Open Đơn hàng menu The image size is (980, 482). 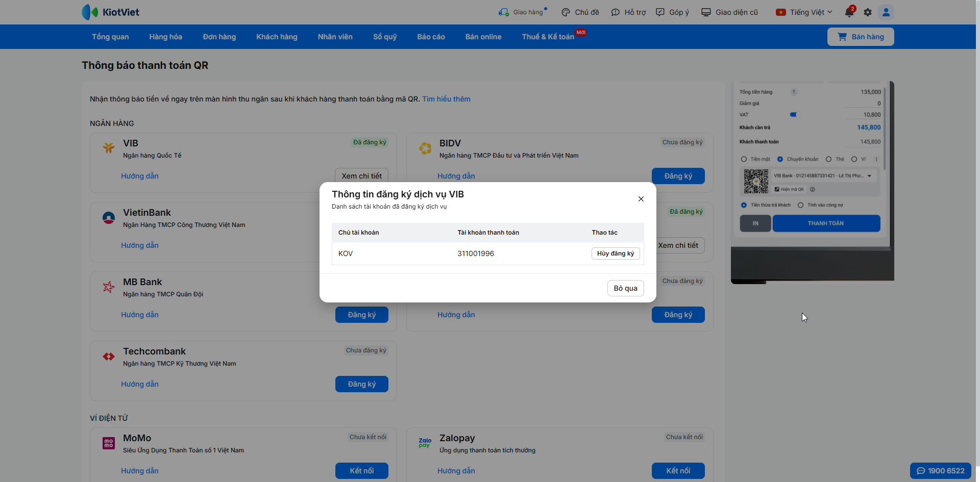[219, 37]
